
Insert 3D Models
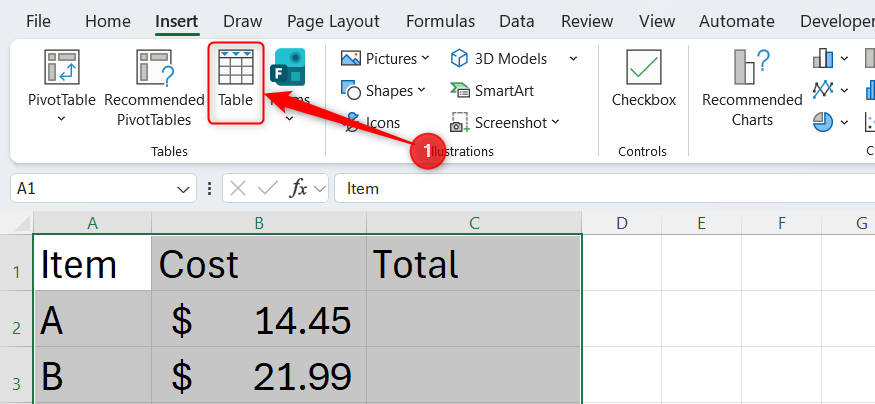click(x=499, y=59)
